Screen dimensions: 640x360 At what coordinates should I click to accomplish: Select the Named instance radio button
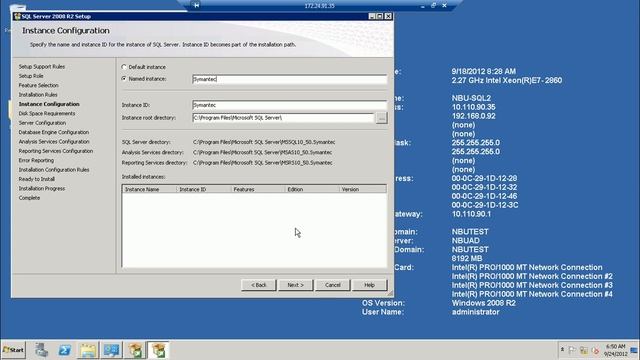pos(124,79)
